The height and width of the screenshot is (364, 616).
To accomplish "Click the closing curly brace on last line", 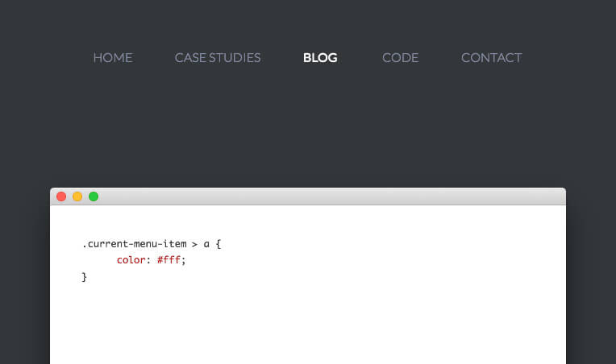I will point(85,277).
